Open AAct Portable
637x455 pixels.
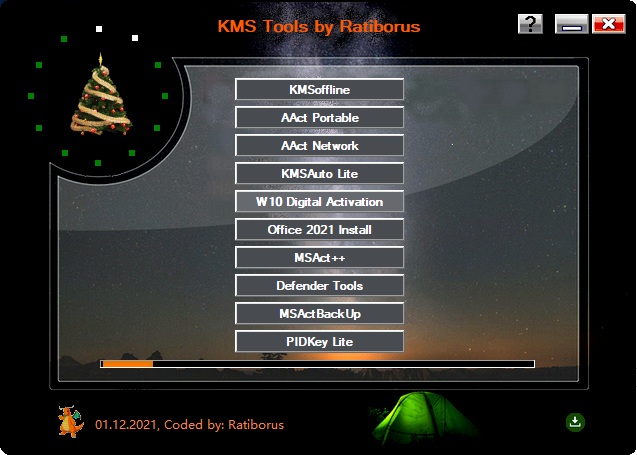319,117
